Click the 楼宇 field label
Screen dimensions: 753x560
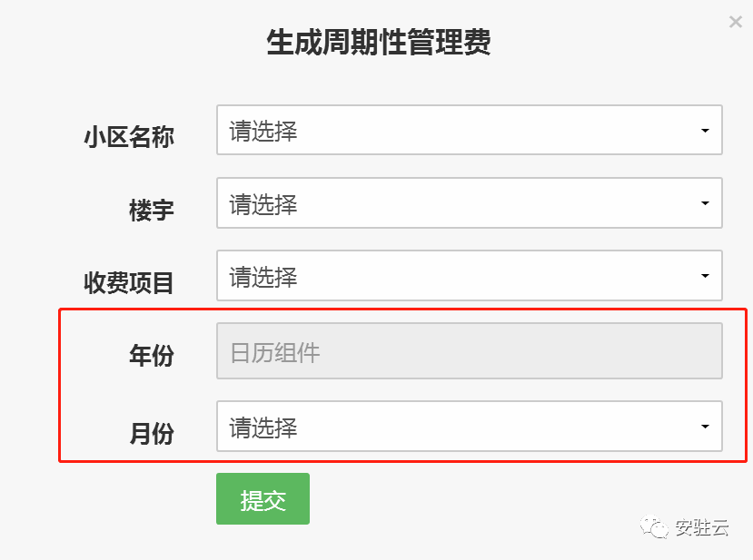pos(152,210)
